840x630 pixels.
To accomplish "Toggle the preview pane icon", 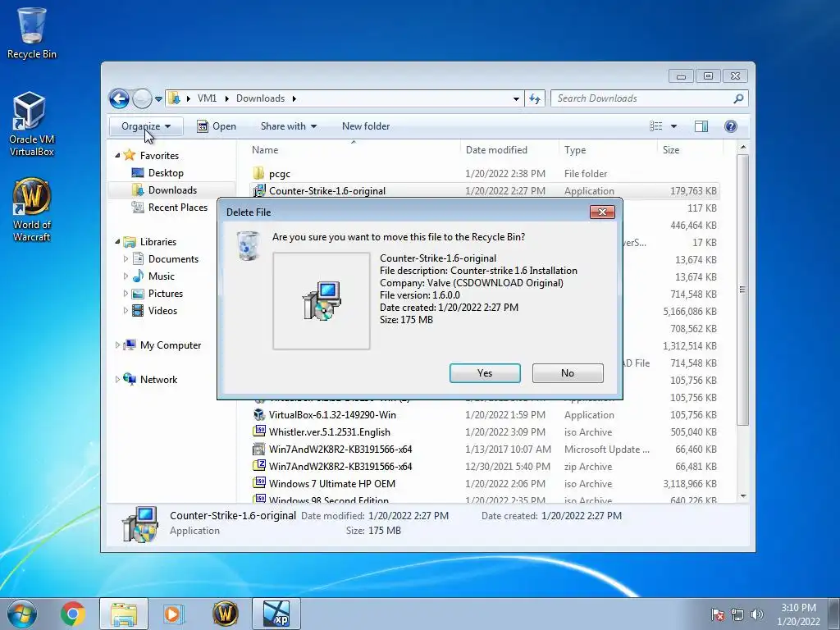I will coord(701,126).
